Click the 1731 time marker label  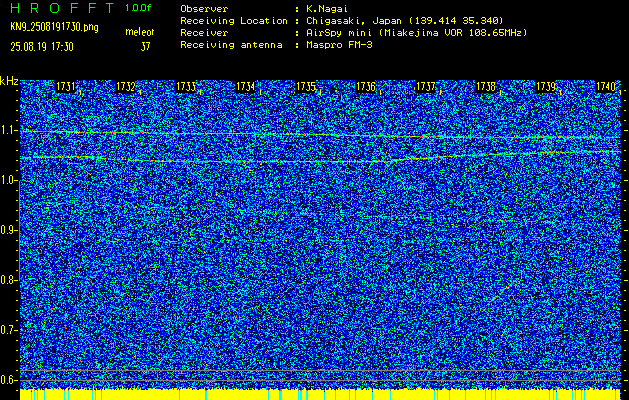point(65,87)
